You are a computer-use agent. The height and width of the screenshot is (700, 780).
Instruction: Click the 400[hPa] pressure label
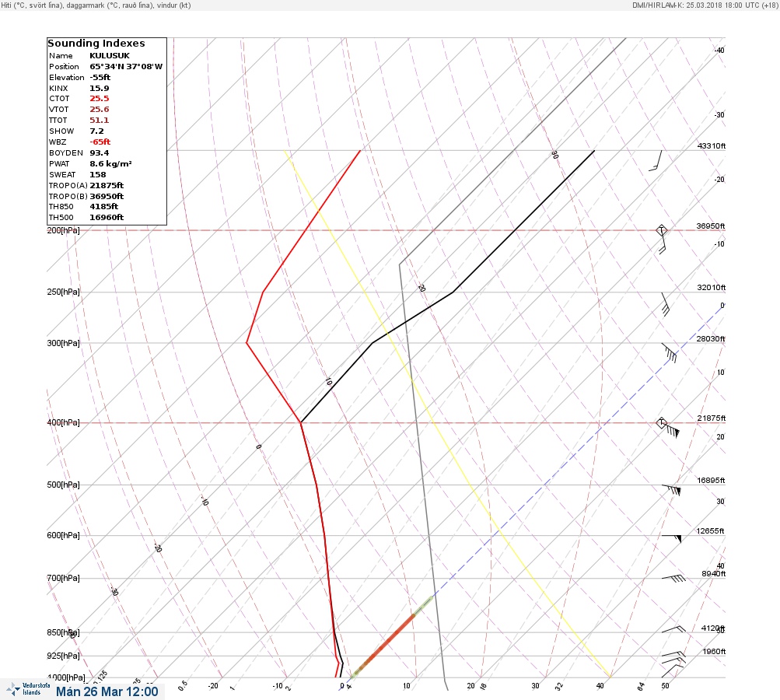63,422
